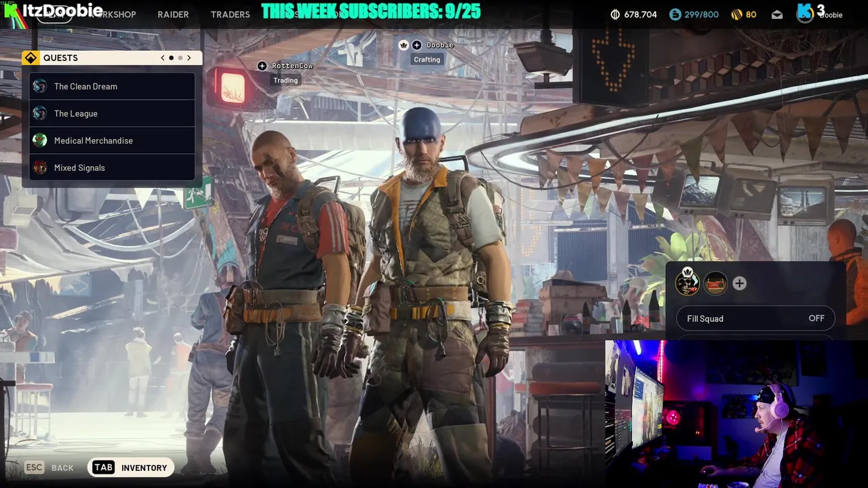Click the gold raider tokens icon
Viewport: 868px width, 488px height.
tap(737, 14)
